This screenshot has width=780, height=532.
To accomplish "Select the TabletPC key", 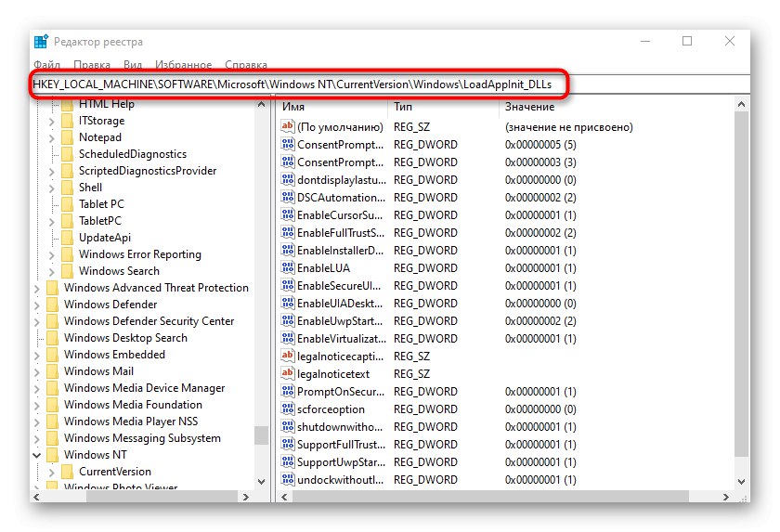I will [100, 221].
